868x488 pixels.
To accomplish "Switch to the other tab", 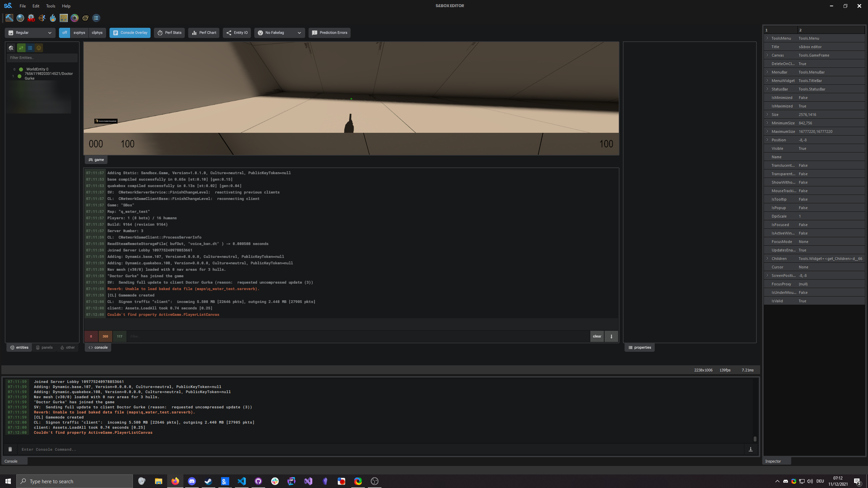I will pos(67,347).
